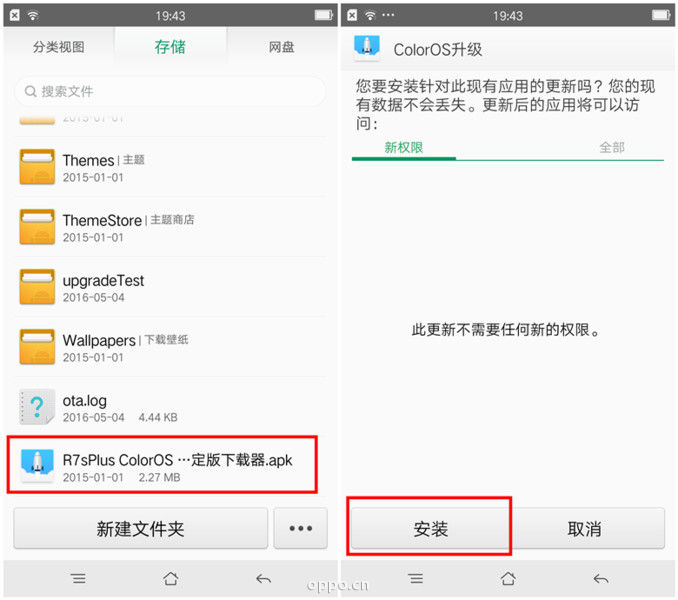Image resolution: width=678 pixels, height=600 pixels.
Task: Tap the ColorOS升级 app icon in installer header
Action: [367, 48]
